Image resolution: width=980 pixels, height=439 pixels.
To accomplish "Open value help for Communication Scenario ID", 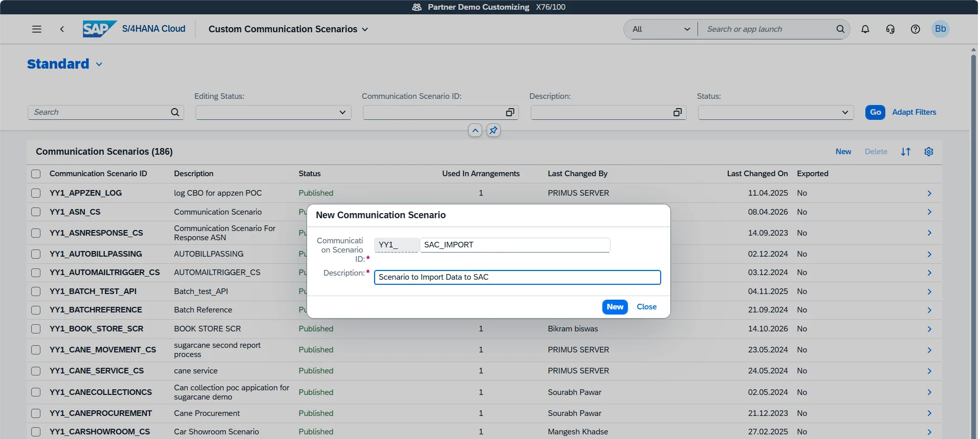I will point(510,112).
